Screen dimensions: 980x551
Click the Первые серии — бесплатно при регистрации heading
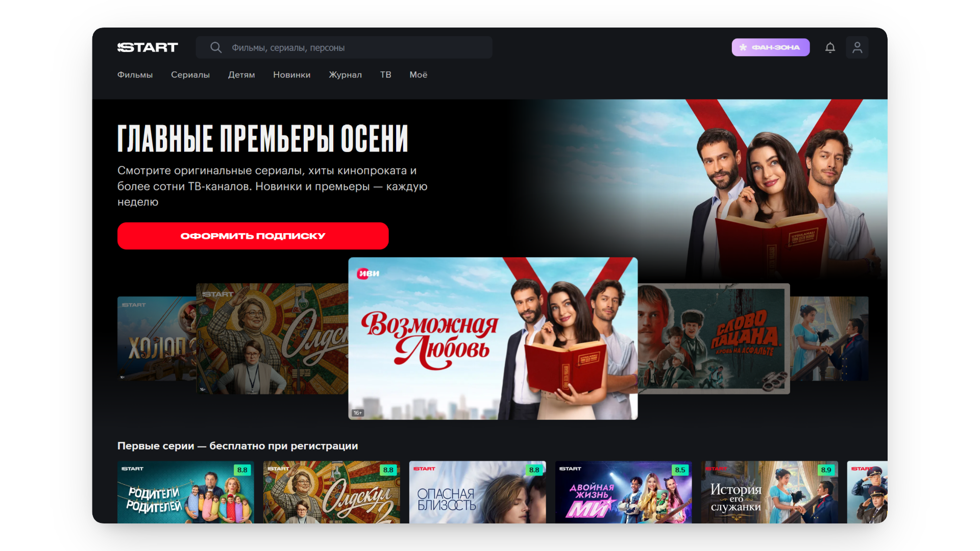coord(237,446)
